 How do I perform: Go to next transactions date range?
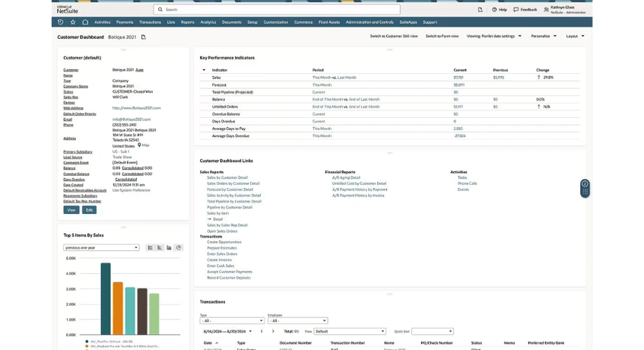(273, 331)
